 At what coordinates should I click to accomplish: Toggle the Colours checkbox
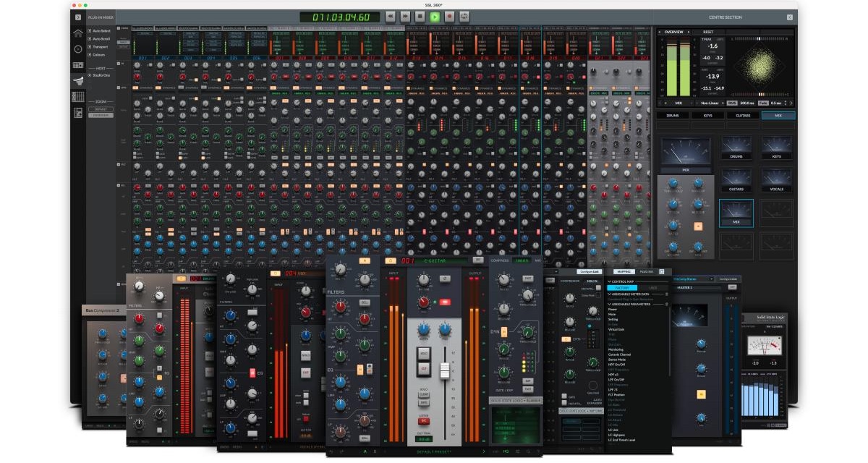pos(90,54)
